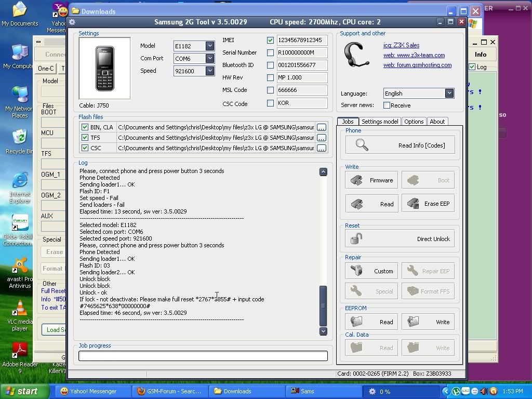The height and width of the screenshot is (399, 532).
Task: Click the Firmware write icon
Action: [357, 180]
